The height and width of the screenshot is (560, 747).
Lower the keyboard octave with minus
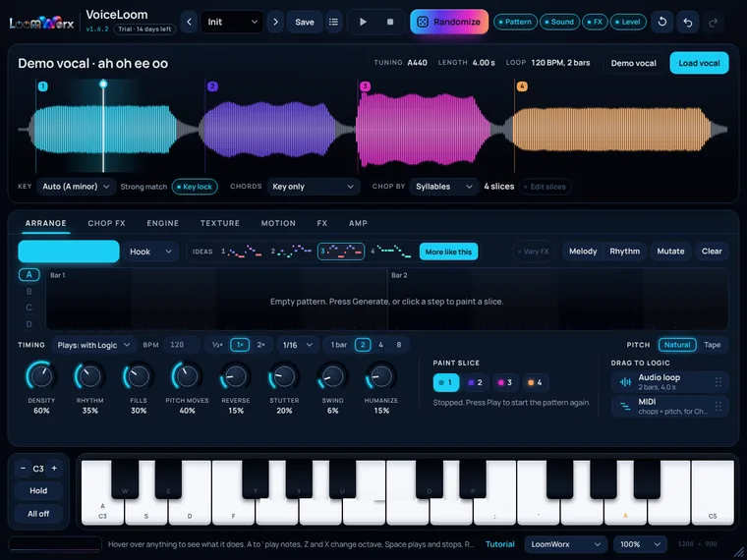click(23, 469)
